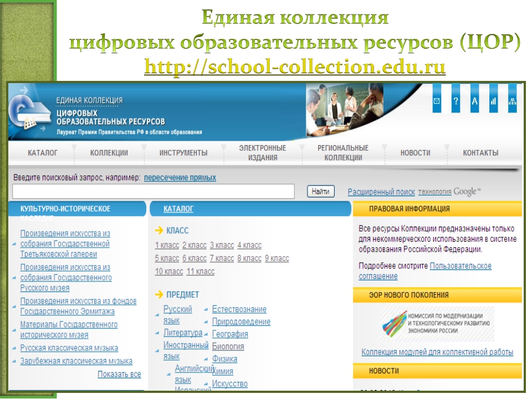Open Государственного Эрмитажа collection link

tap(78, 306)
